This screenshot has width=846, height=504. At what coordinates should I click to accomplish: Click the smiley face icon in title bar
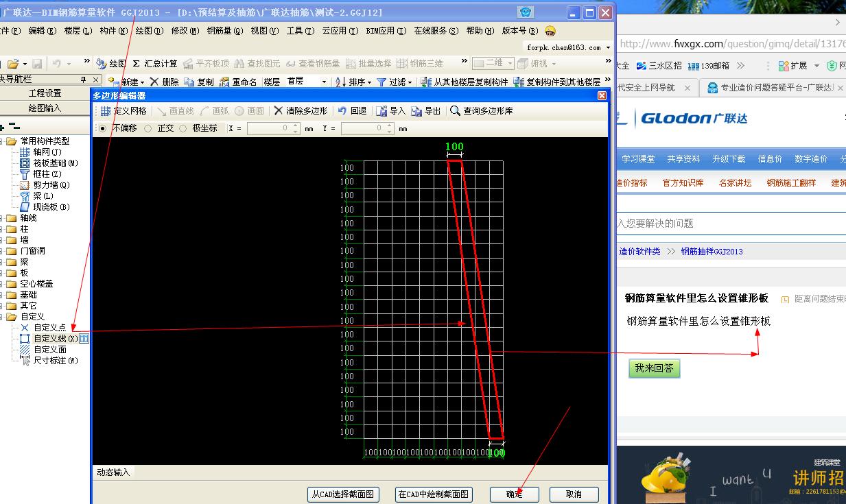[526, 12]
